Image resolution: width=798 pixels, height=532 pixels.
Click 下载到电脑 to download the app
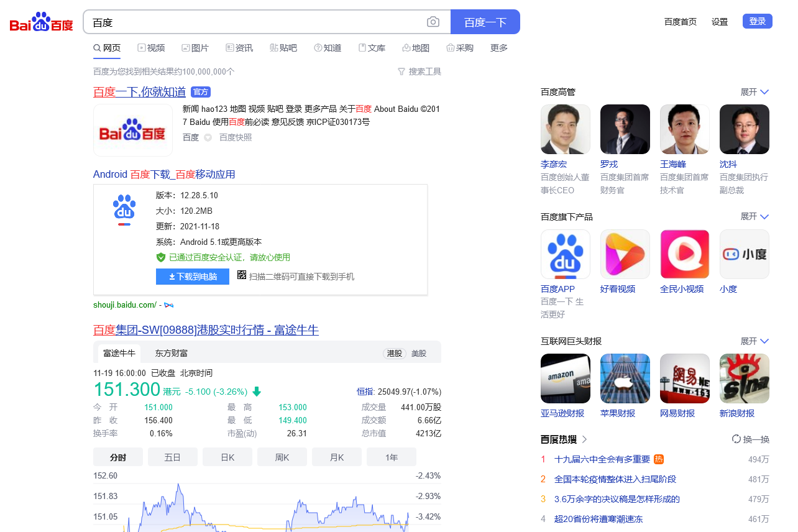(x=193, y=276)
